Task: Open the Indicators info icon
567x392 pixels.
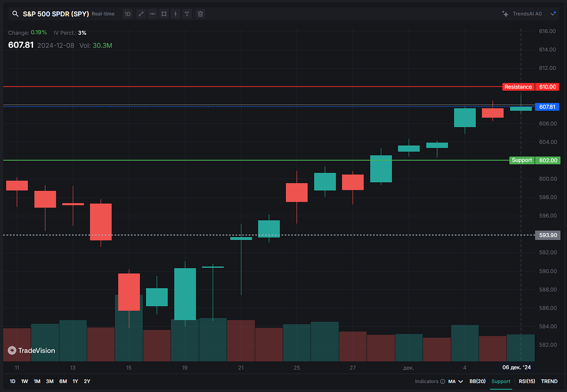Action: point(442,381)
